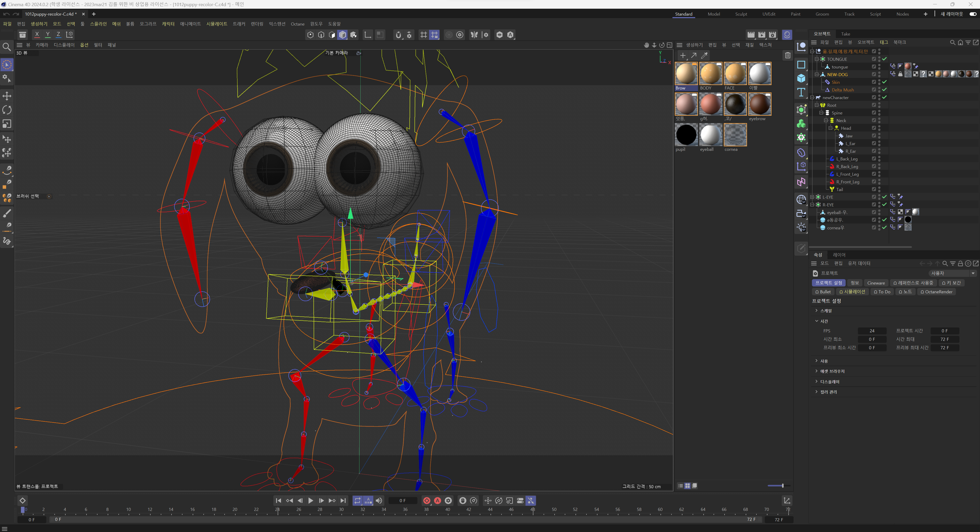Switch to the Sculpt layout tab
Viewport: 980px width, 532px height.
click(741, 14)
